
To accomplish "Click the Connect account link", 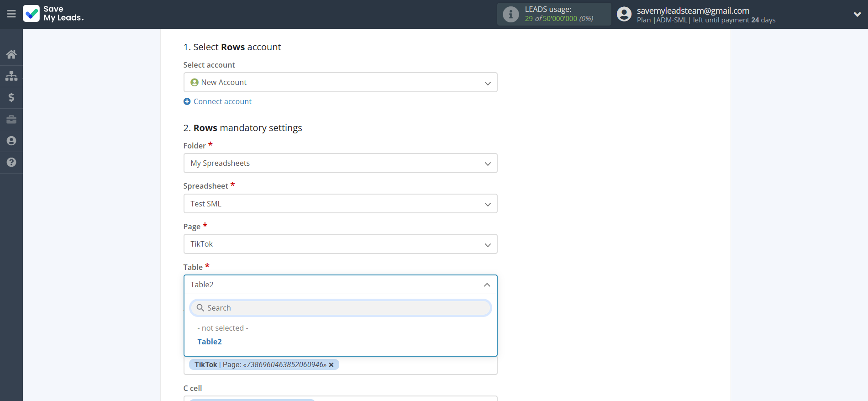I will coord(222,101).
